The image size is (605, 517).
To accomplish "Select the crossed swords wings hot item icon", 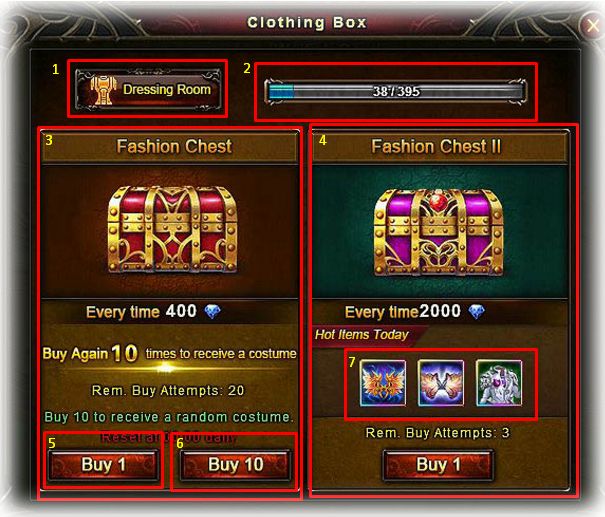I will (441, 383).
